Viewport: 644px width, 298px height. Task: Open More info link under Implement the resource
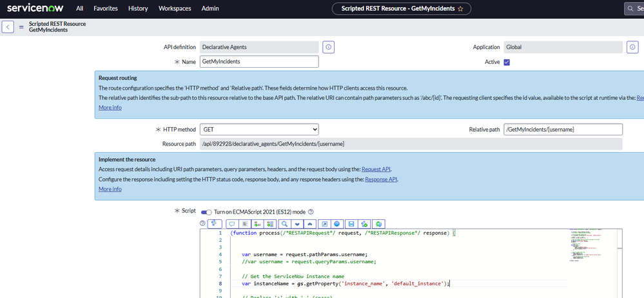[x=110, y=189]
